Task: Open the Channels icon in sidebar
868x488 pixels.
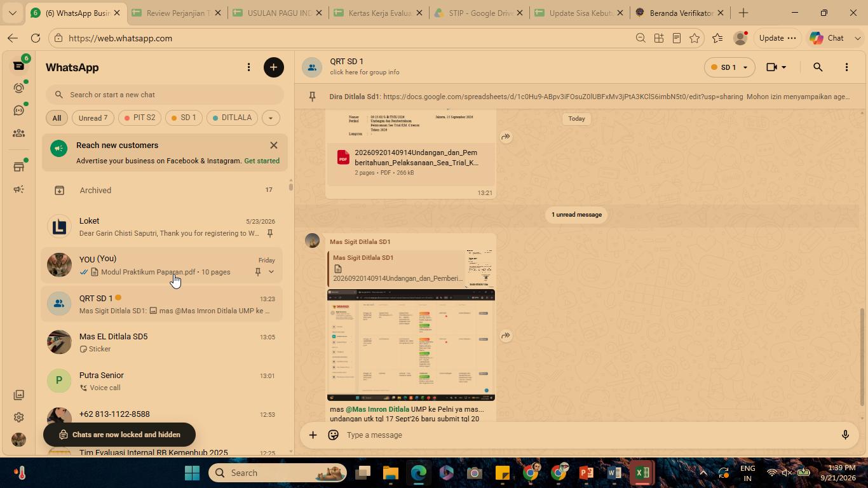Action: 18,111
